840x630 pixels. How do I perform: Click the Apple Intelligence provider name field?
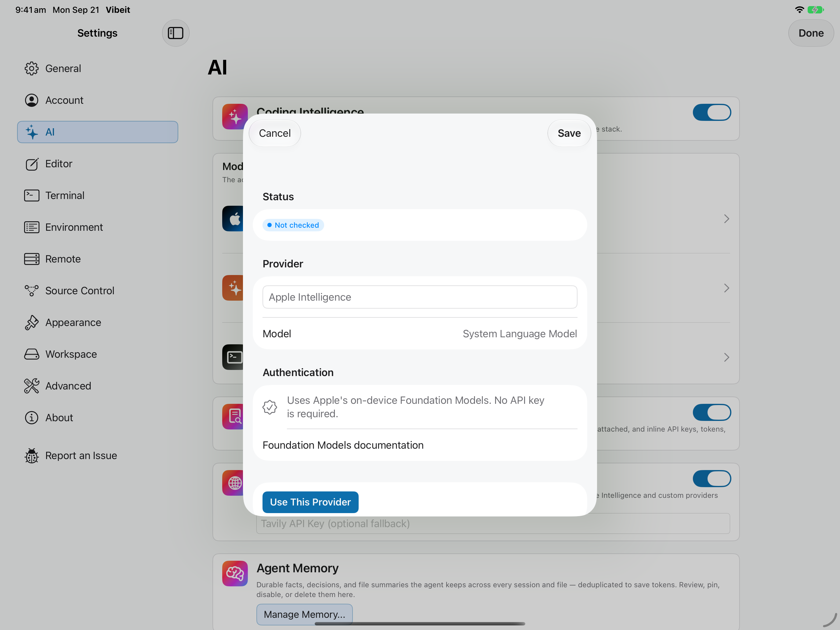pos(420,297)
